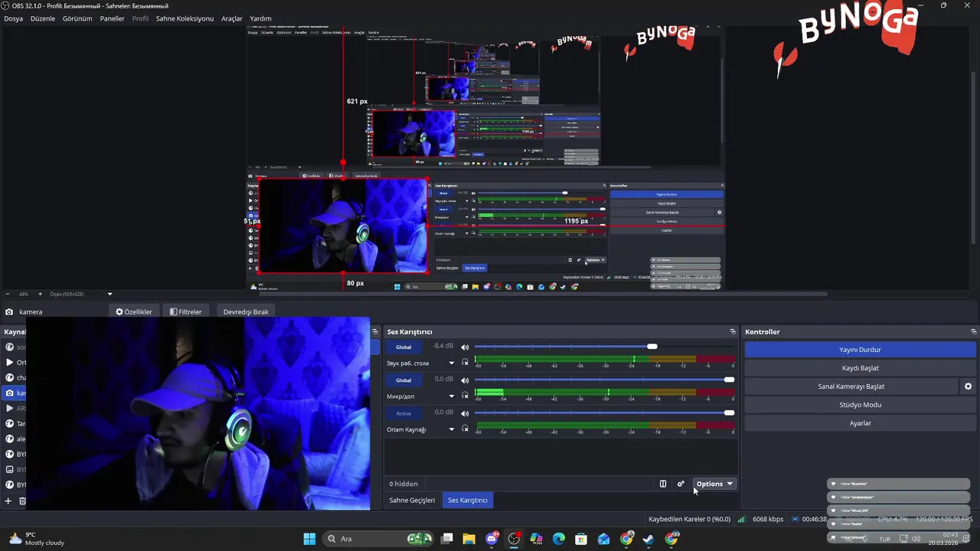This screenshot has width=980, height=551.
Task: Adjust the Звук раб. стола volume slider
Action: pos(605,347)
